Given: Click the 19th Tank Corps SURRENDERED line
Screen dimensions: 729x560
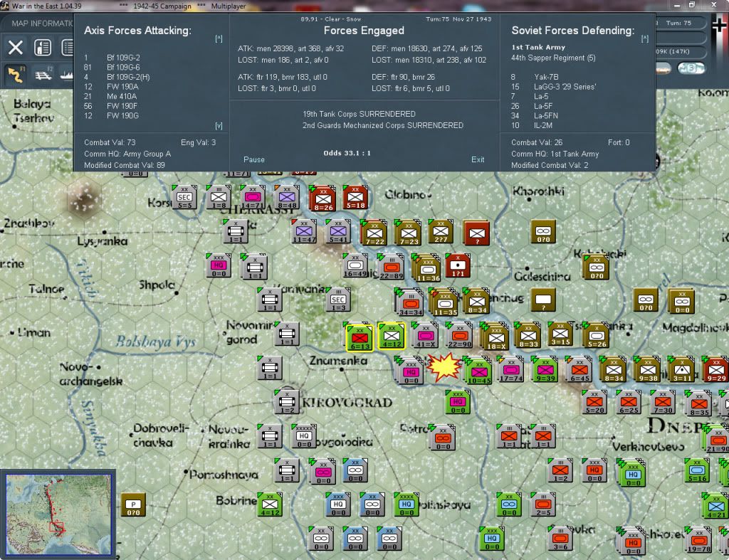Looking at the screenshot, I should pyautogui.click(x=359, y=114).
